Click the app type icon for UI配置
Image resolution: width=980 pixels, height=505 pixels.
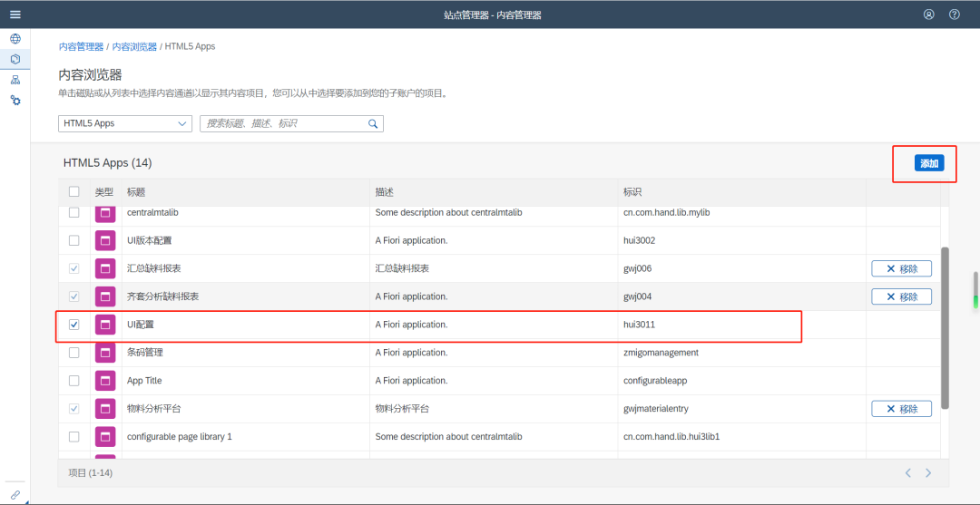click(105, 325)
